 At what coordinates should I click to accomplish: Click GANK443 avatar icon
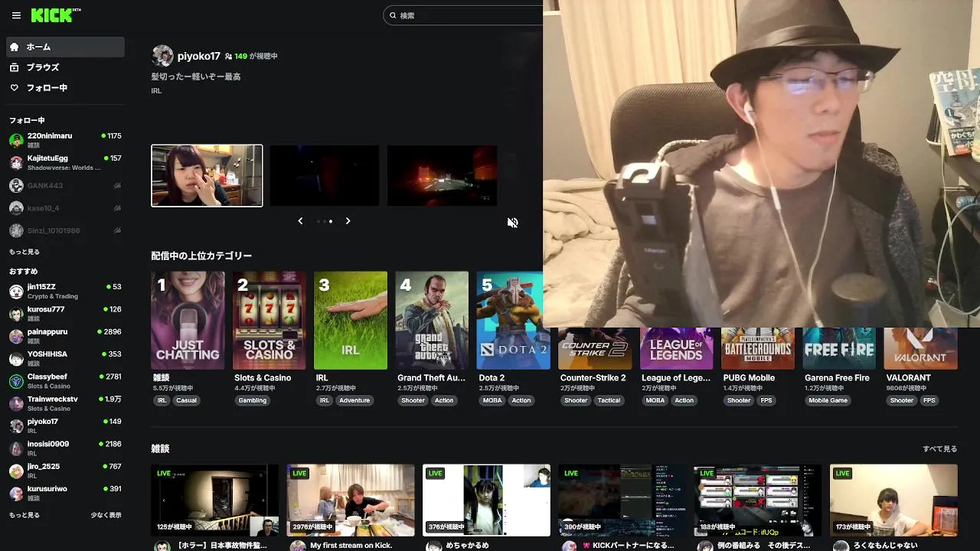[x=16, y=185]
